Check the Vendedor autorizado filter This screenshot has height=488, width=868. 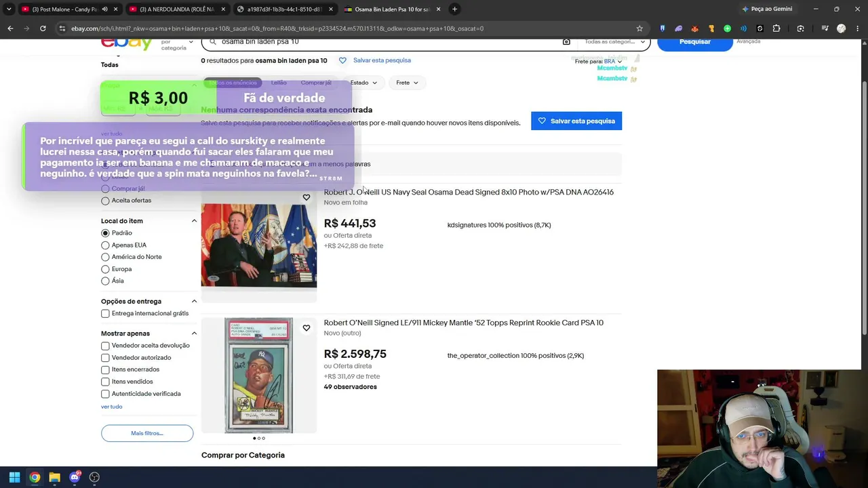[105, 358]
